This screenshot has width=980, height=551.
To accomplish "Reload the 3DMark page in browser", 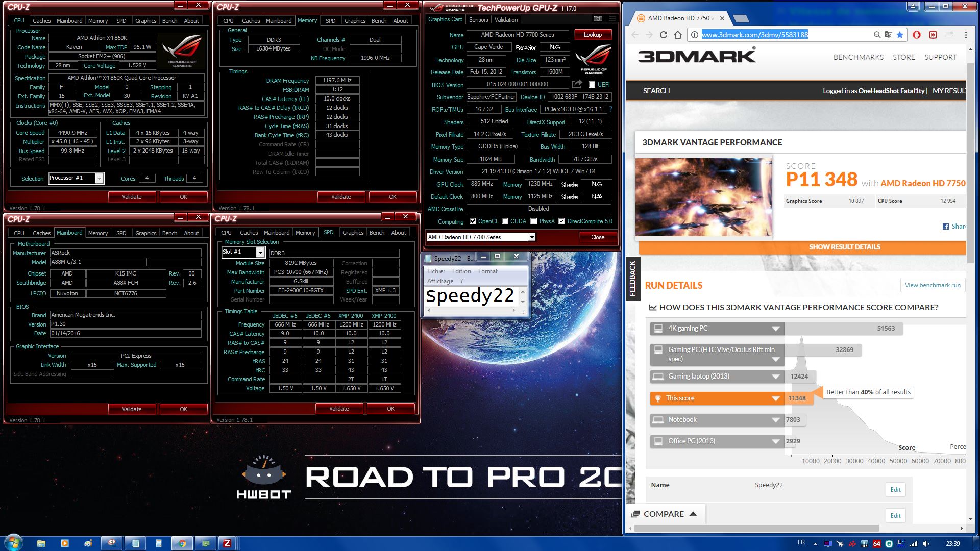I will (664, 35).
